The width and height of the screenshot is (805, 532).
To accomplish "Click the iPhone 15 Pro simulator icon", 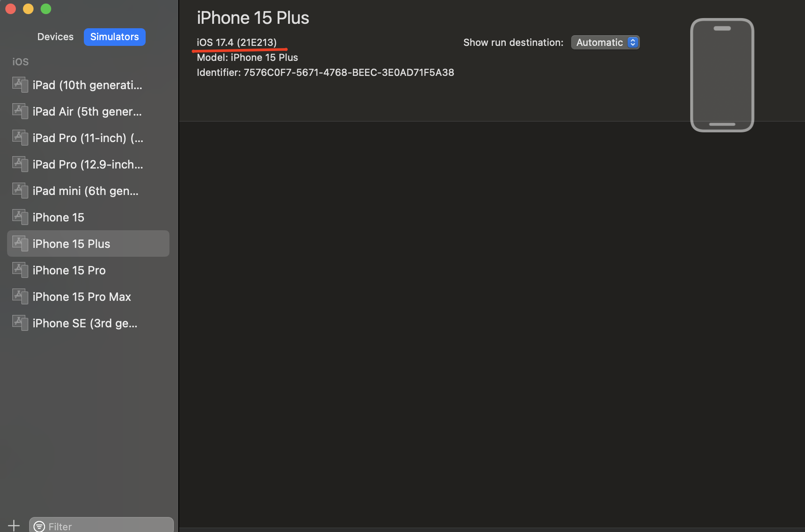I will 20,270.
